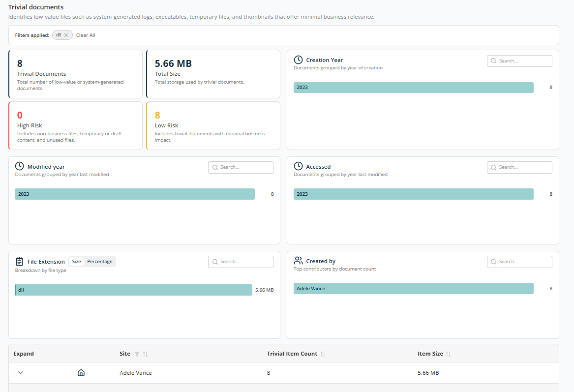Focus the Created by search field
This screenshot has width=574, height=392.
tap(519, 262)
